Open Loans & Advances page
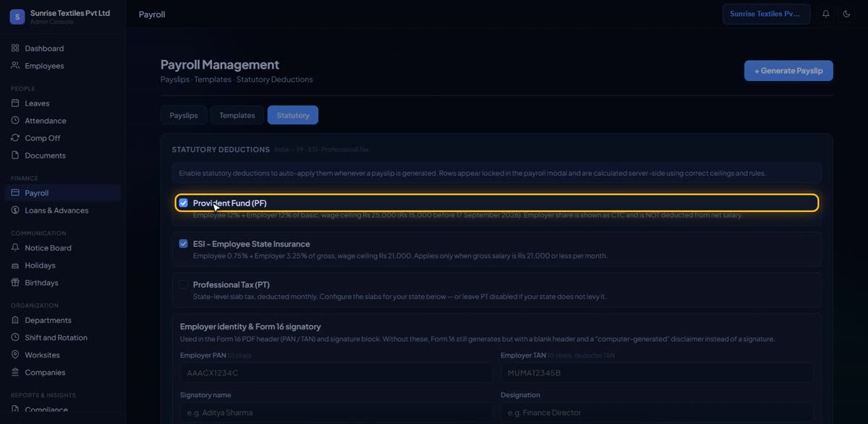The height and width of the screenshot is (424, 868). [62, 211]
